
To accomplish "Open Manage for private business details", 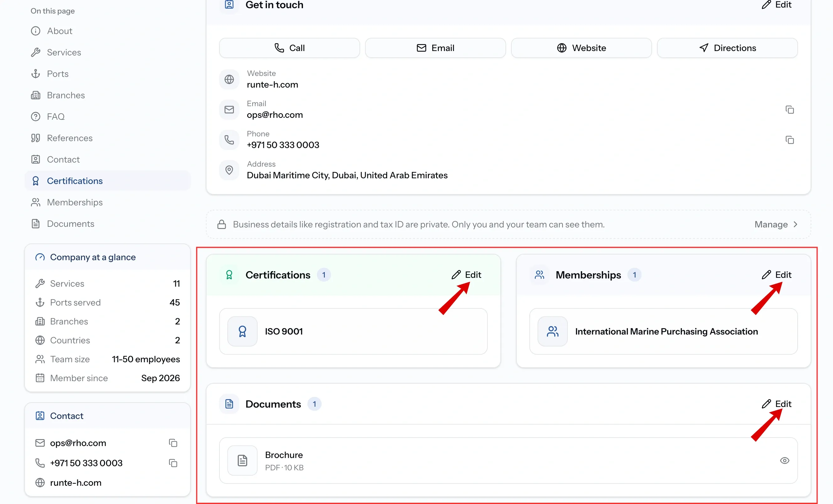I will 776,224.
